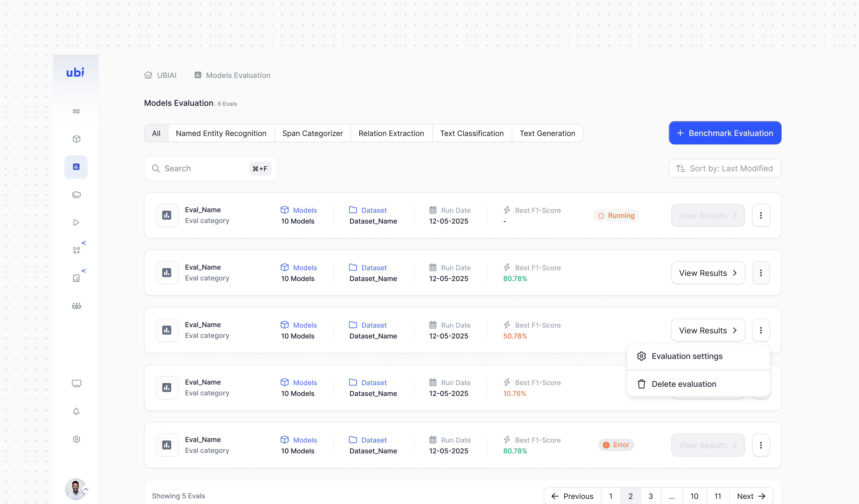Open the cube models icon in sidebar
The width and height of the screenshot is (859, 504).
point(76,139)
